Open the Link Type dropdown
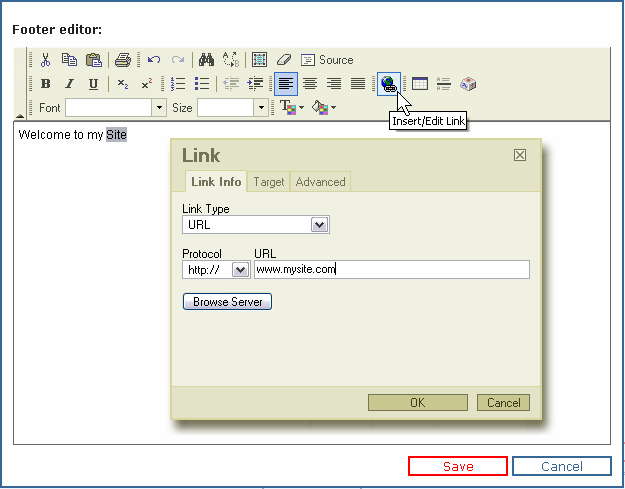The height and width of the screenshot is (489, 625). pos(256,225)
